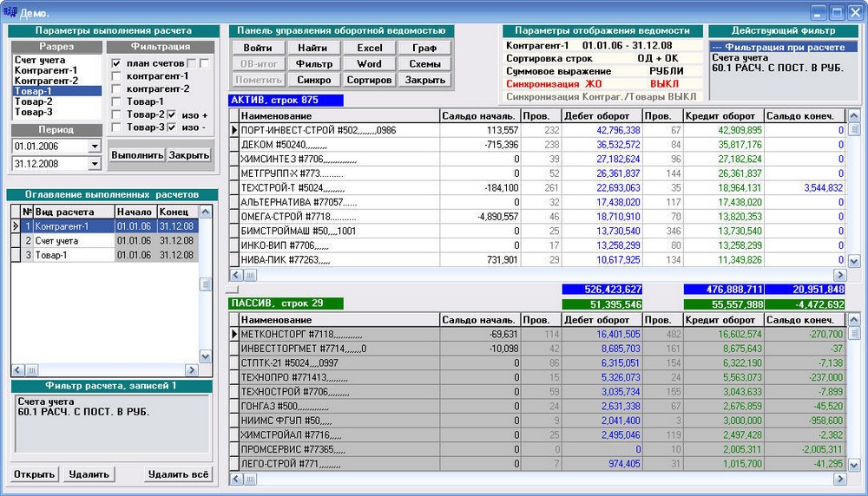The image size is (868, 496).
Task: Click the Синхро button
Action: pyautogui.click(x=313, y=80)
